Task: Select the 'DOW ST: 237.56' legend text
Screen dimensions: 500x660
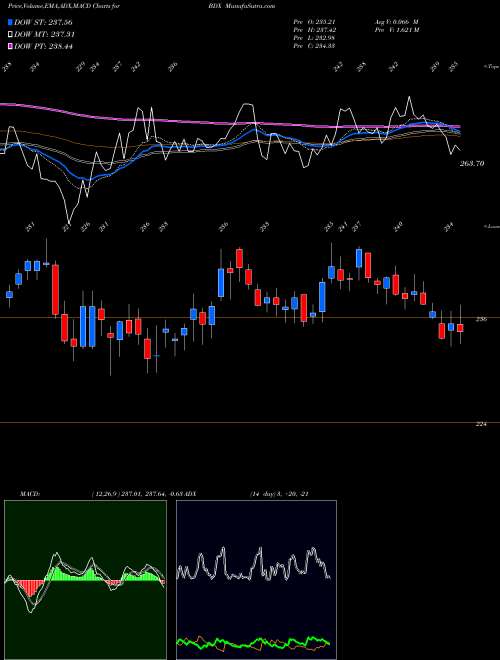Action: [43, 22]
